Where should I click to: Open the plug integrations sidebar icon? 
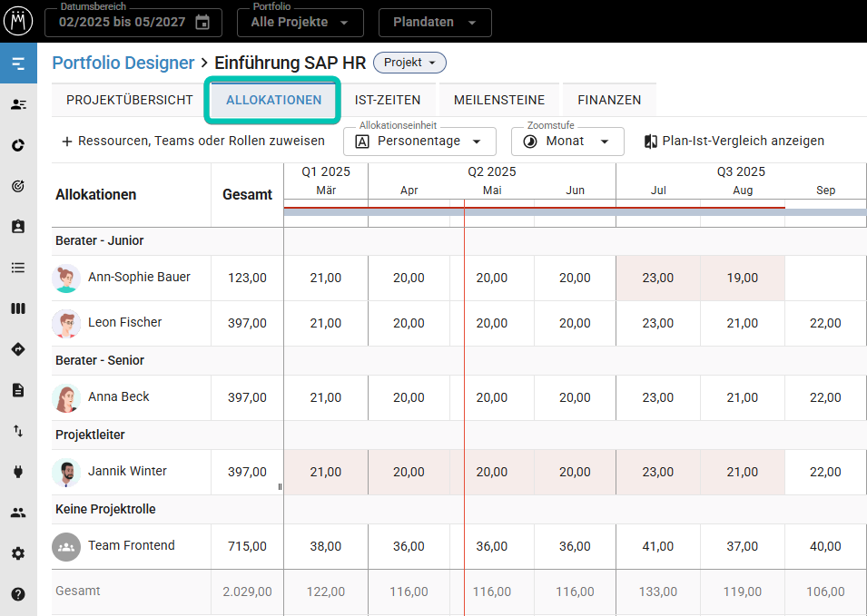(18, 471)
